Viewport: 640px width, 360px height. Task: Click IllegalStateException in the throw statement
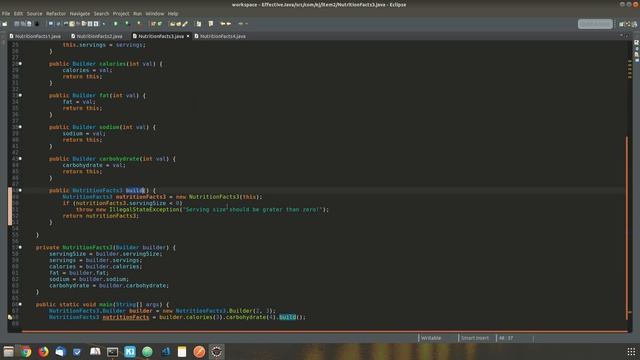144,209
